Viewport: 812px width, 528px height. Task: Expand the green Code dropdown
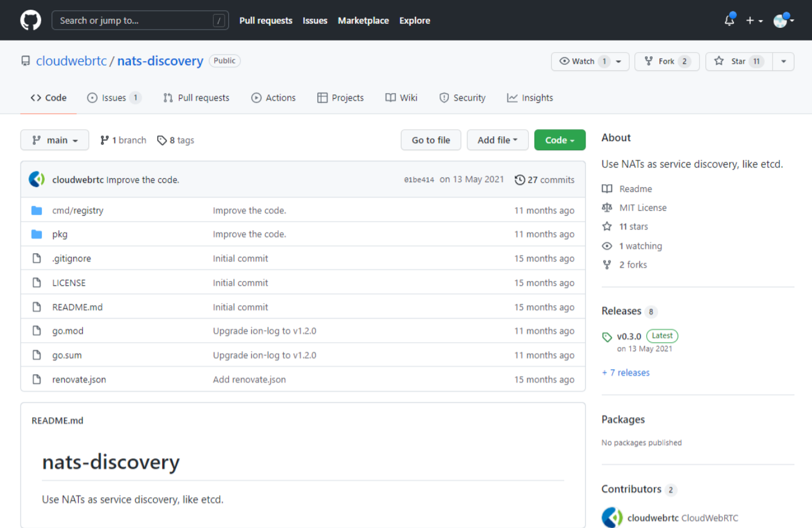(x=559, y=140)
